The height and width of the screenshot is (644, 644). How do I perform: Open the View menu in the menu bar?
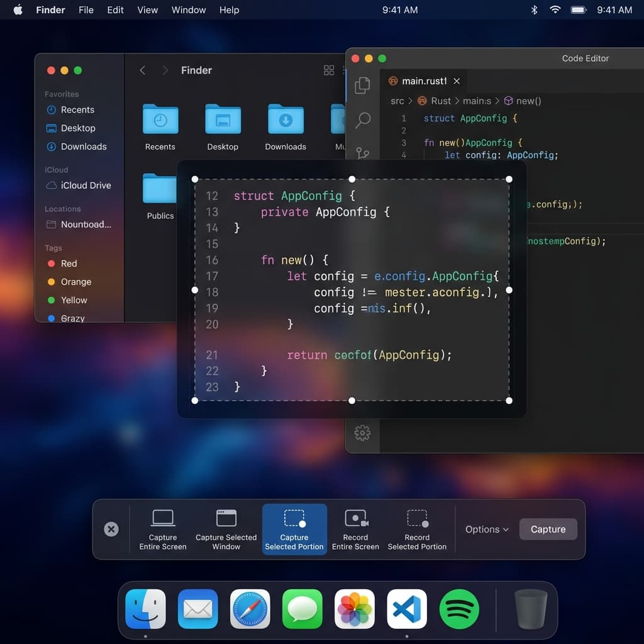[x=147, y=9]
